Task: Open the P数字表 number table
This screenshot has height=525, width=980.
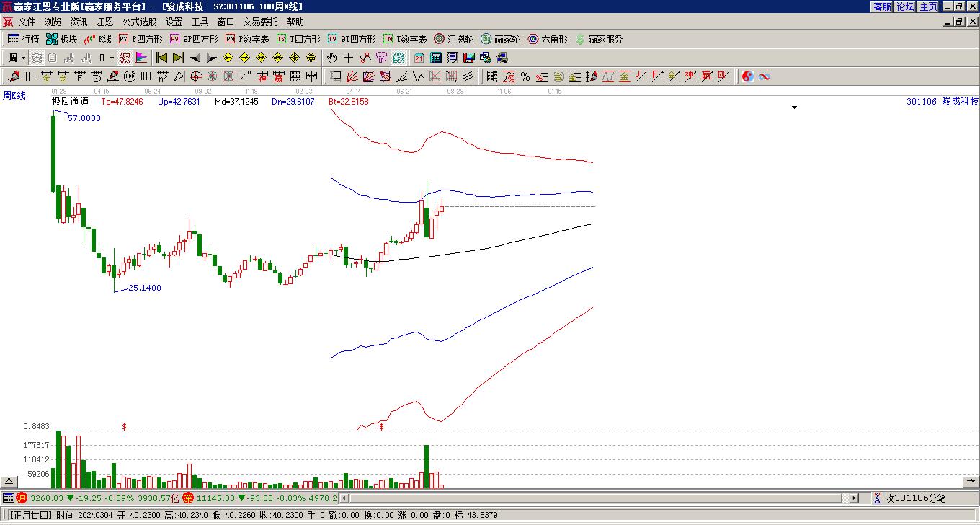Action: (247, 39)
